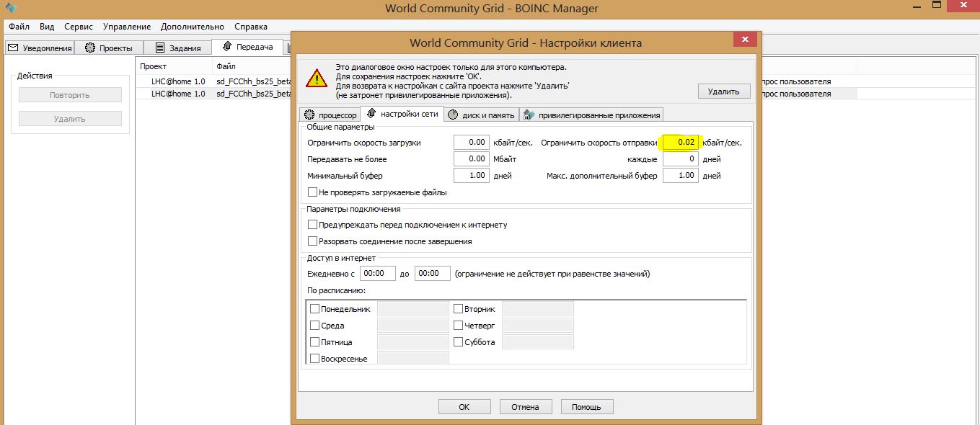
Task: Click the download speed limit field
Action: point(472,143)
